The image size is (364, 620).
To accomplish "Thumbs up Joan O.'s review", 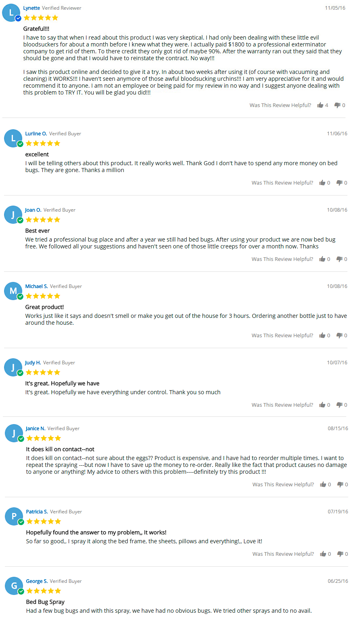I will (322, 259).
